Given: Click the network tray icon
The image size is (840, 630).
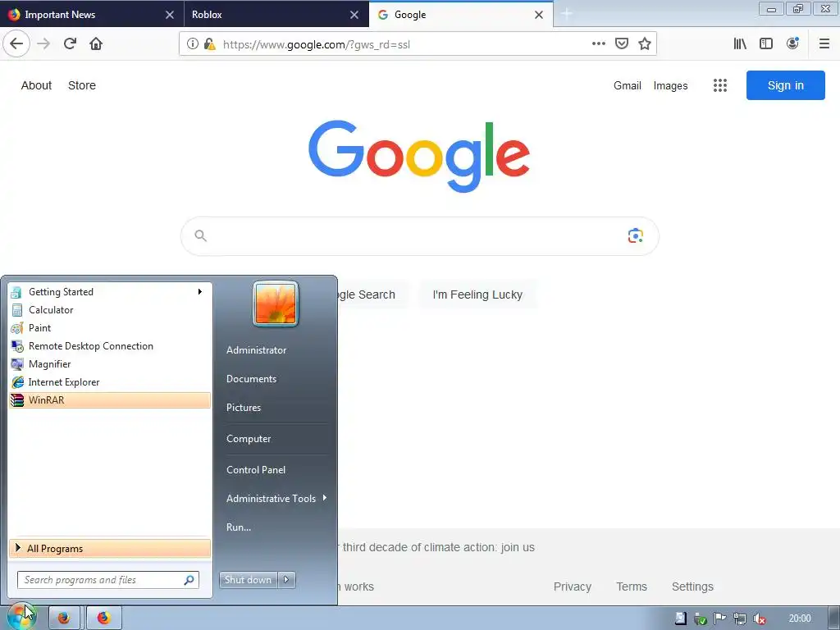Looking at the screenshot, I should point(739,619).
